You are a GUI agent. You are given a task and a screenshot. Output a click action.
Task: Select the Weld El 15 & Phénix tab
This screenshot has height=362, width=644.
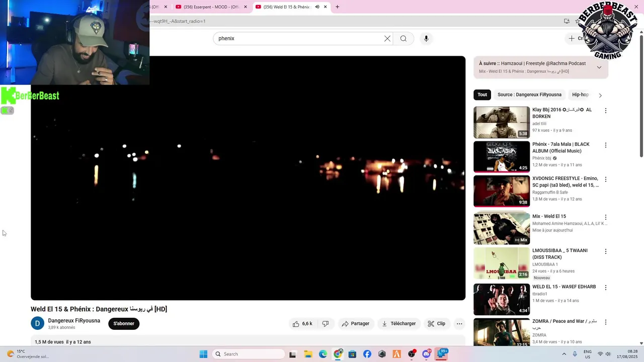[288, 7]
